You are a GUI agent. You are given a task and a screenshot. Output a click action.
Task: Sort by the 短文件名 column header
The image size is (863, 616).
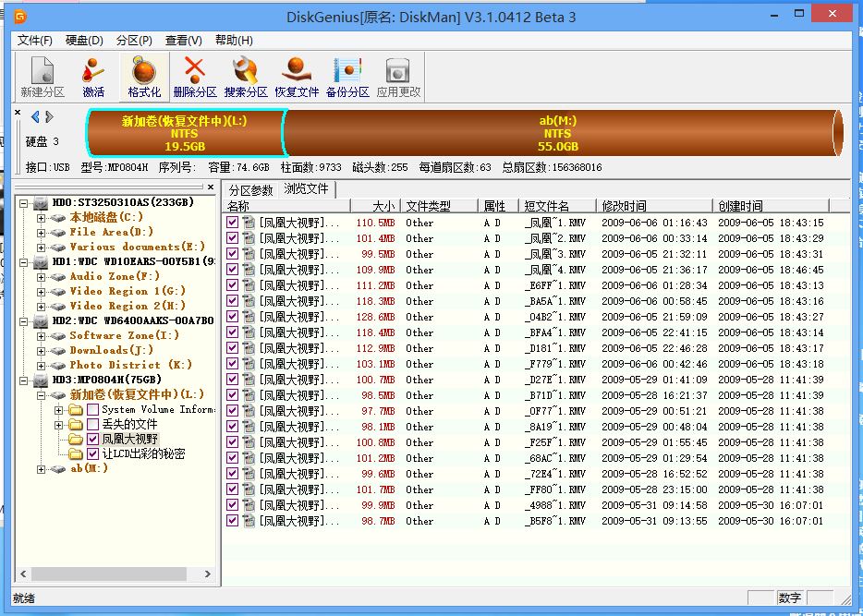point(557,206)
